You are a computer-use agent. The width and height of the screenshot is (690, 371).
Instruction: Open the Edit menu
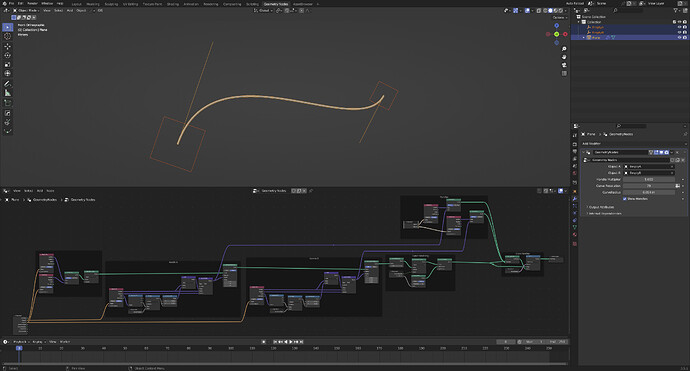pyautogui.click(x=21, y=3)
